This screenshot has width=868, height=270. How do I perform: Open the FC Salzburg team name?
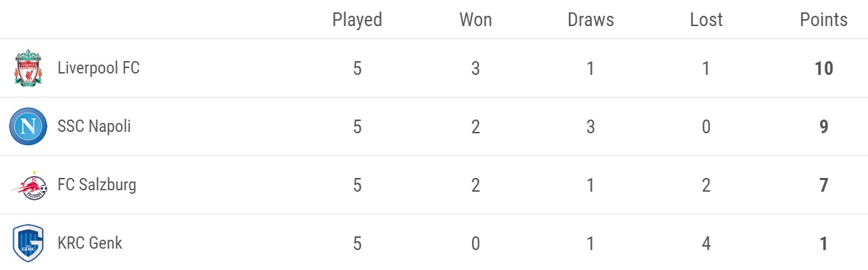coord(97,185)
